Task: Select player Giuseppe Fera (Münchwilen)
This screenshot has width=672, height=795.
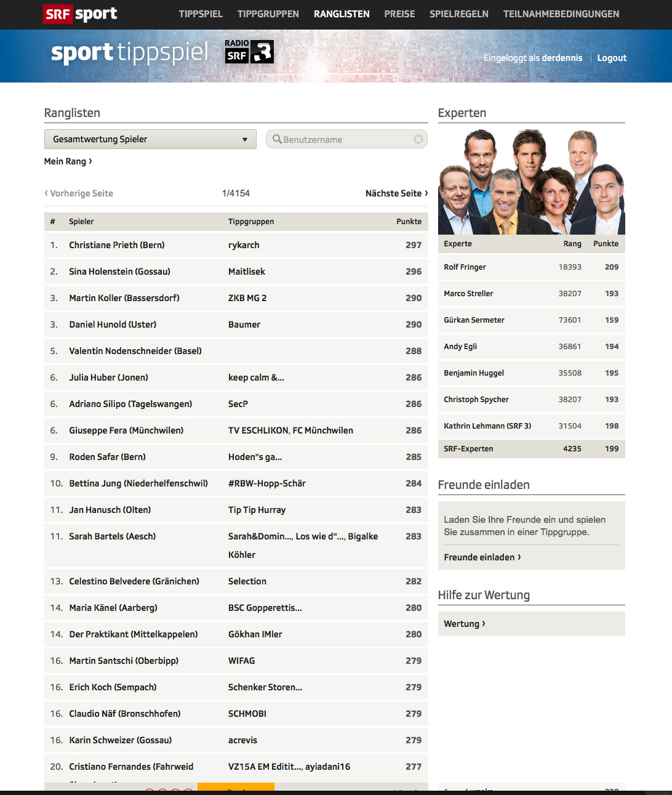Action: coord(126,430)
